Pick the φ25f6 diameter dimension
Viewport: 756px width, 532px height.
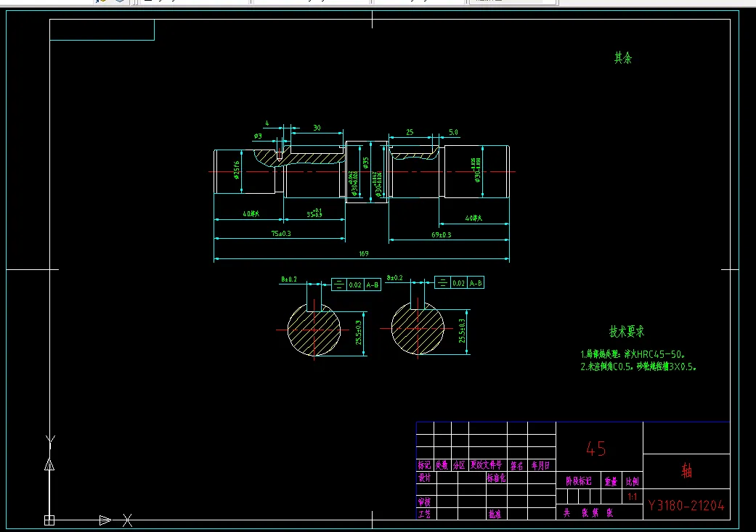point(236,170)
